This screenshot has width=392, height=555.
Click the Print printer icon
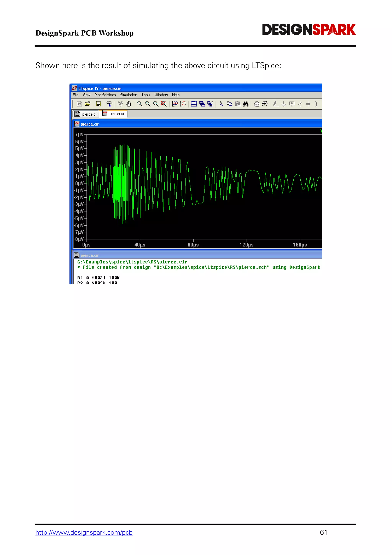pyautogui.click(x=265, y=104)
